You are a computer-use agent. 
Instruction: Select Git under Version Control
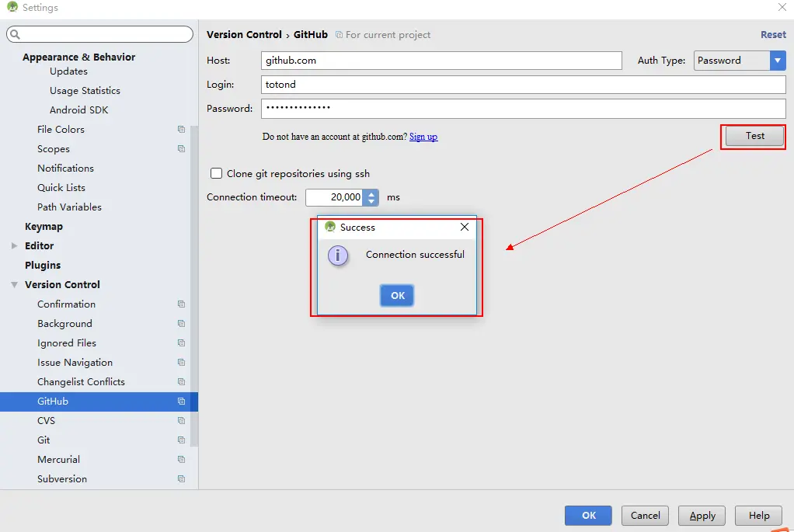[x=44, y=440]
